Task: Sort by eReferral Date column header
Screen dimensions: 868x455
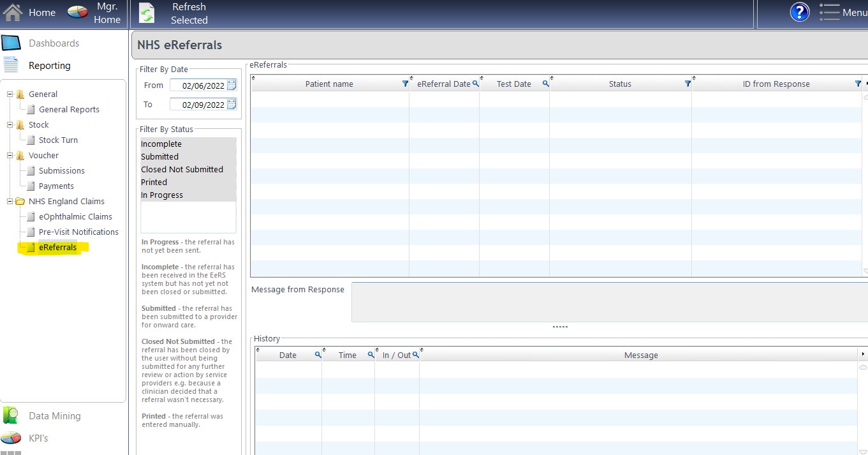Action: tap(444, 84)
